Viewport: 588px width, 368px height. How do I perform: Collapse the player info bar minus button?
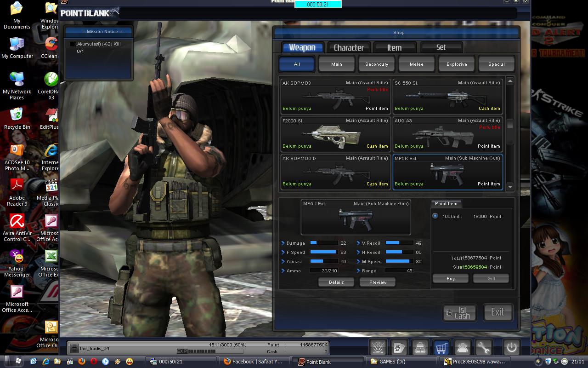pyautogui.click(x=74, y=349)
